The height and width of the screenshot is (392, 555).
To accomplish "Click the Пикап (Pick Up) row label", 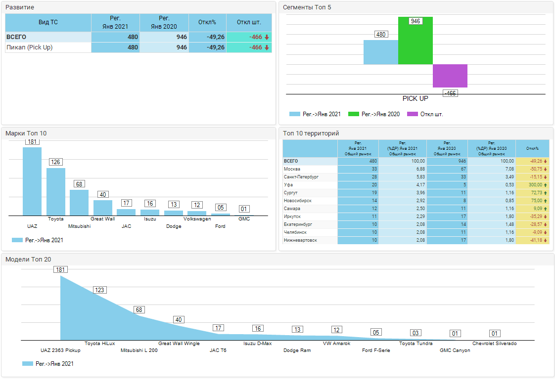I will click(x=29, y=47).
